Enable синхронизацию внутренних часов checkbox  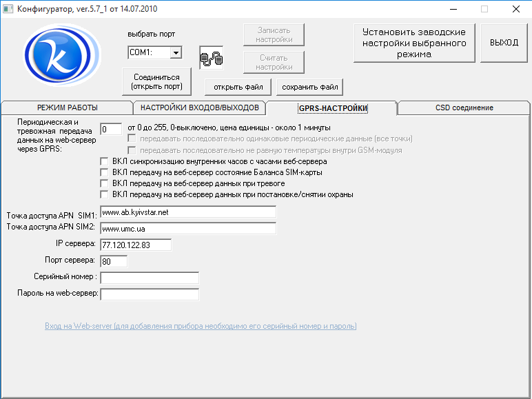click(x=105, y=161)
